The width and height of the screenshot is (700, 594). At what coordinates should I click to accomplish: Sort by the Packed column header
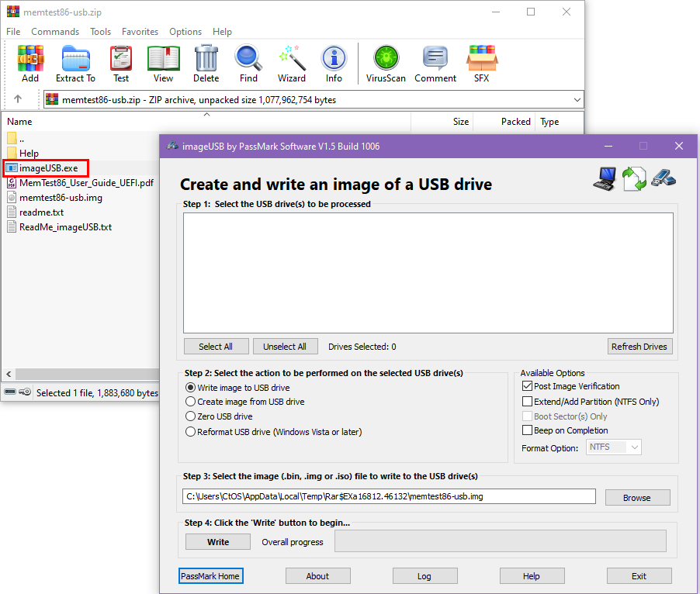504,121
